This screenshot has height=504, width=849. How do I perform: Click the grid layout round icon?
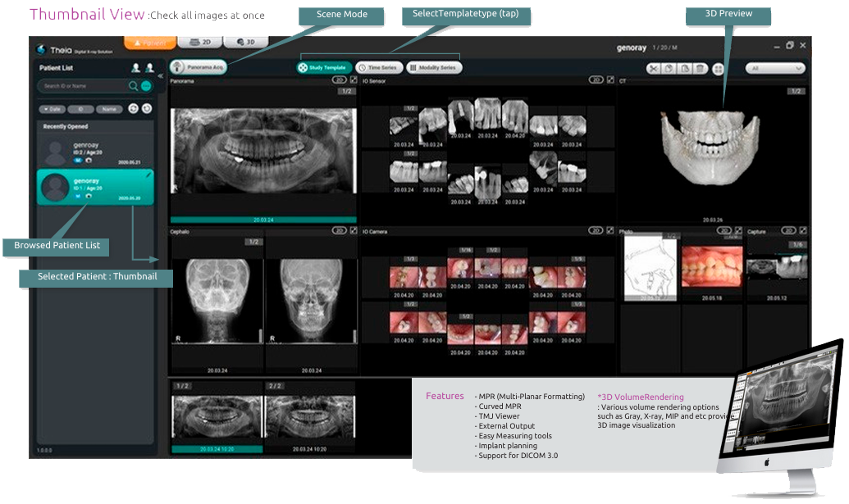[x=719, y=70]
